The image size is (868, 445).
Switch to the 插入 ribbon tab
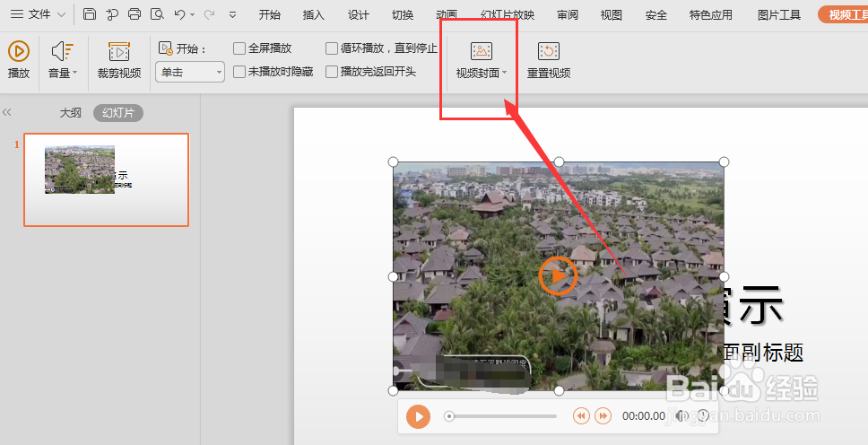point(313,15)
